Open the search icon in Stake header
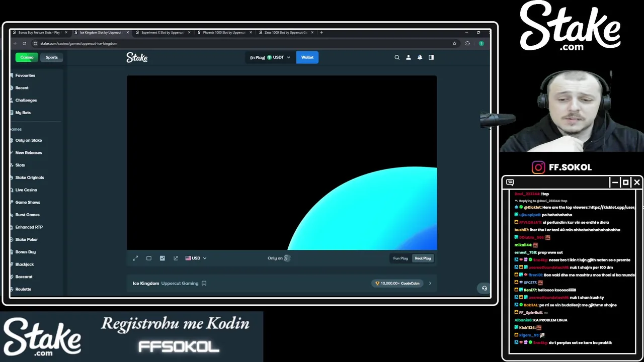Viewport: 644px width, 362px height. pos(397,57)
